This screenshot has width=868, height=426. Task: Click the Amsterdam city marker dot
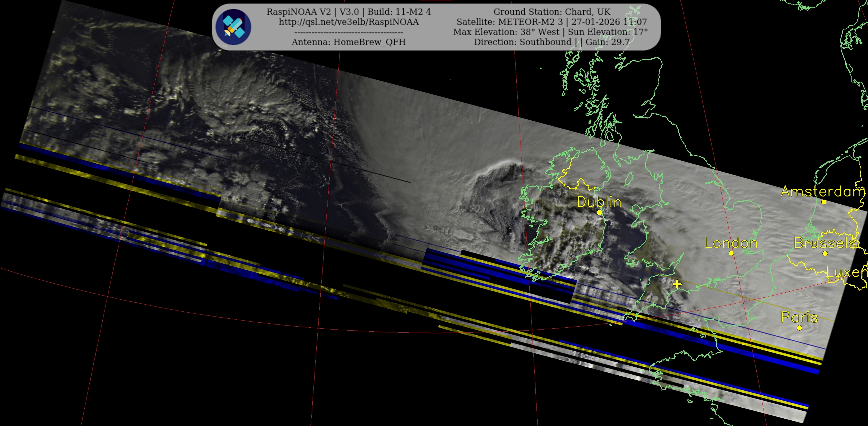(823, 202)
